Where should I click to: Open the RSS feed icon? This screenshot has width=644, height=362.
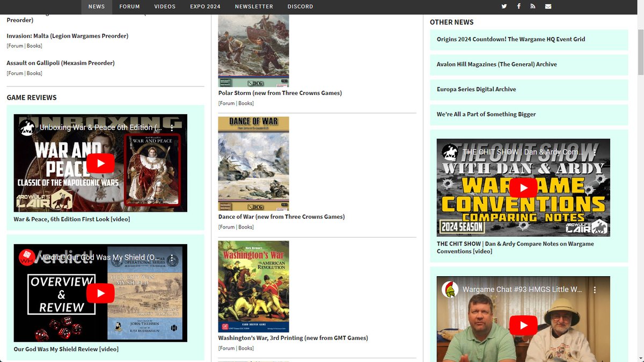(533, 6)
